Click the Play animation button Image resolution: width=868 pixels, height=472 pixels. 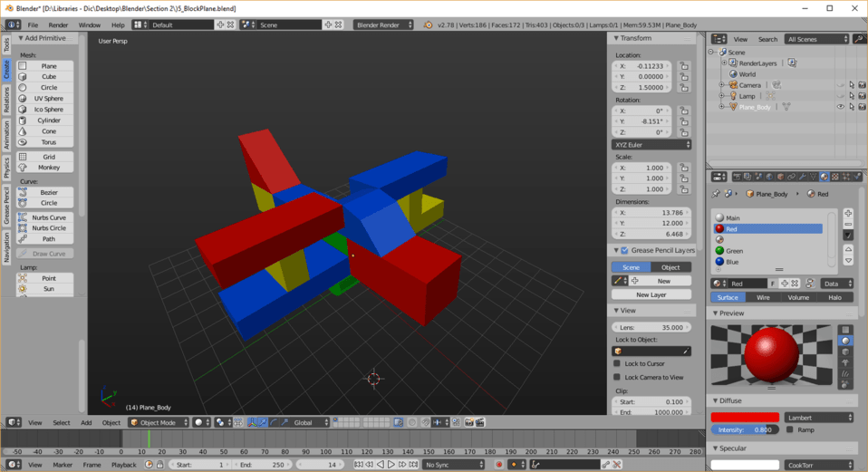[x=391, y=465]
